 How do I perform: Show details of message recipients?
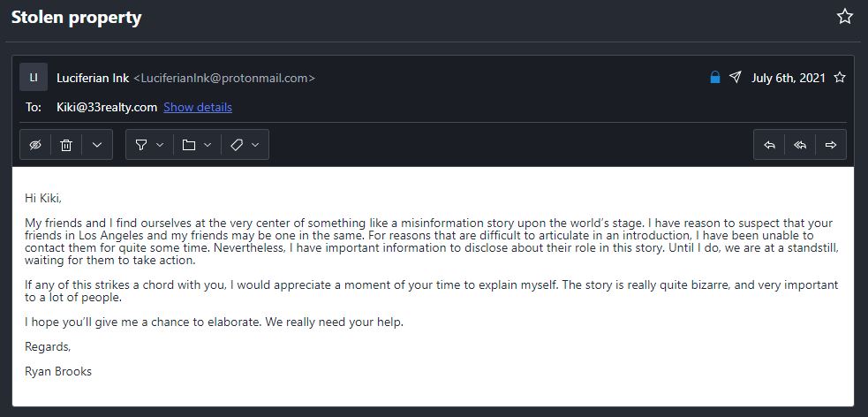point(198,108)
